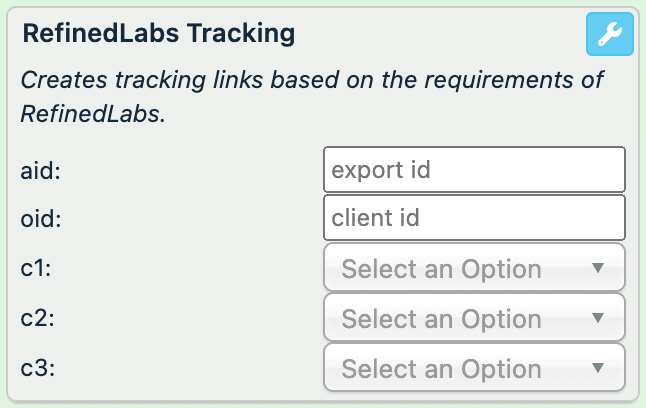Click the c3 dropdown arrow

pos(598,368)
